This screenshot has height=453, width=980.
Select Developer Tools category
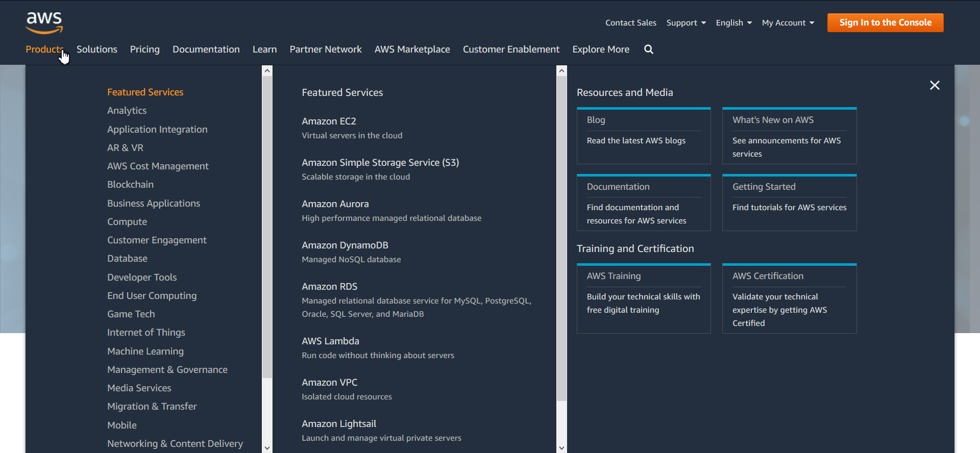142,277
